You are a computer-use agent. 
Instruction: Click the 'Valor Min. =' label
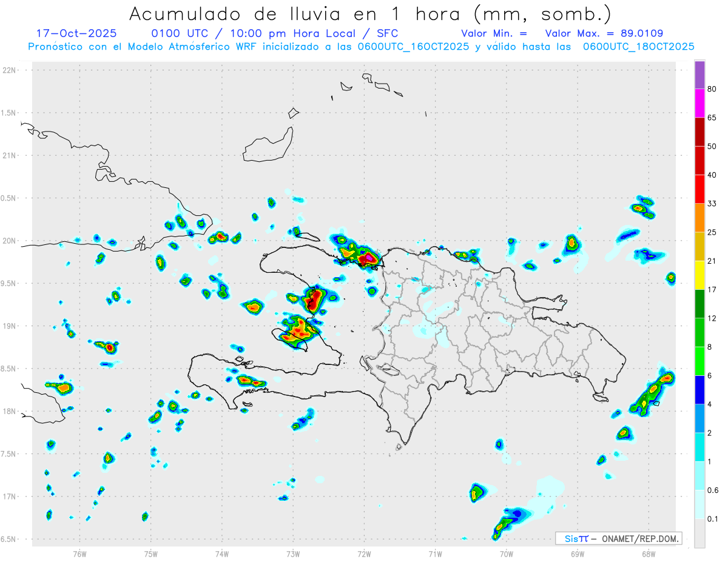pos(494,33)
